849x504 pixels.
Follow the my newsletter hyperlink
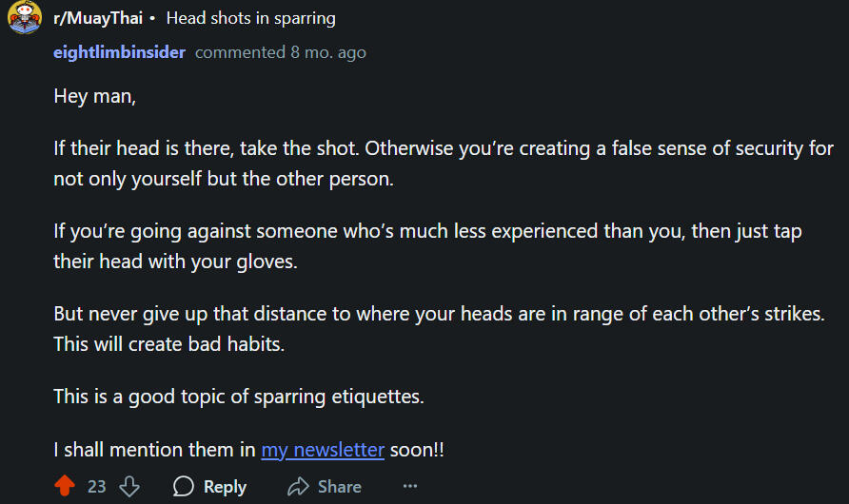(x=323, y=450)
